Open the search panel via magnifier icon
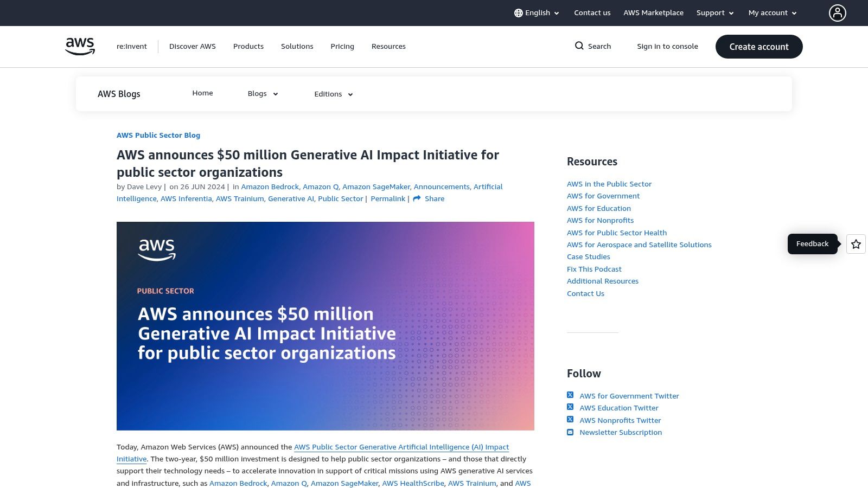868x488 pixels. click(580, 46)
